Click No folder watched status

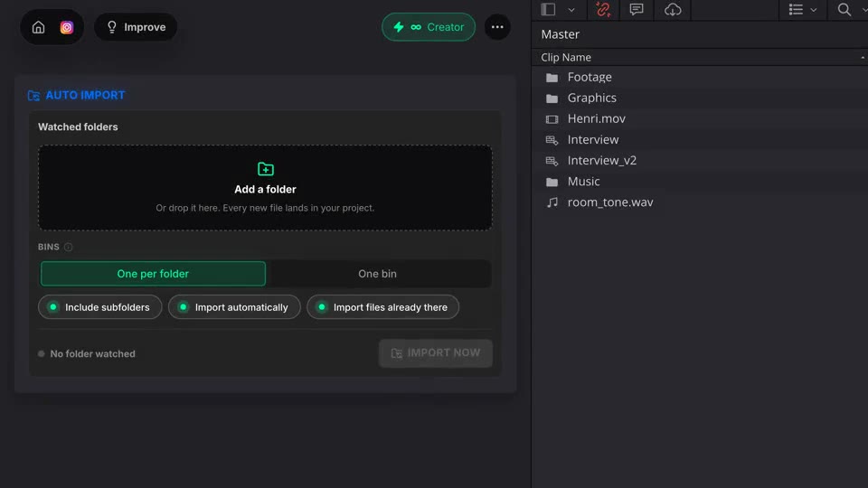click(x=87, y=353)
